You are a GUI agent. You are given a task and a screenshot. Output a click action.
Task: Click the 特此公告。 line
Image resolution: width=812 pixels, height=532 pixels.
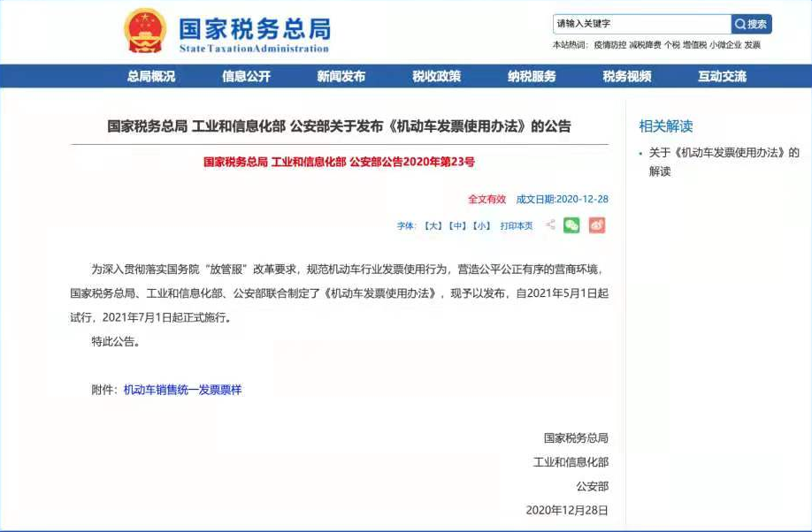click(116, 341)
